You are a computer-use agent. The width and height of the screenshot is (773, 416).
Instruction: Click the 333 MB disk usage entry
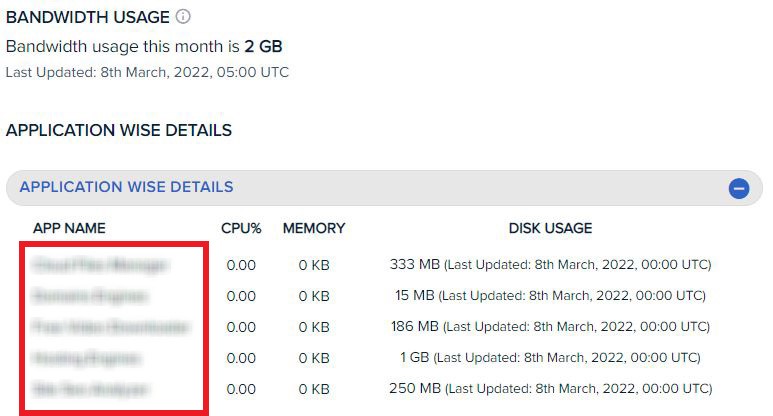(x=550, y=265)
